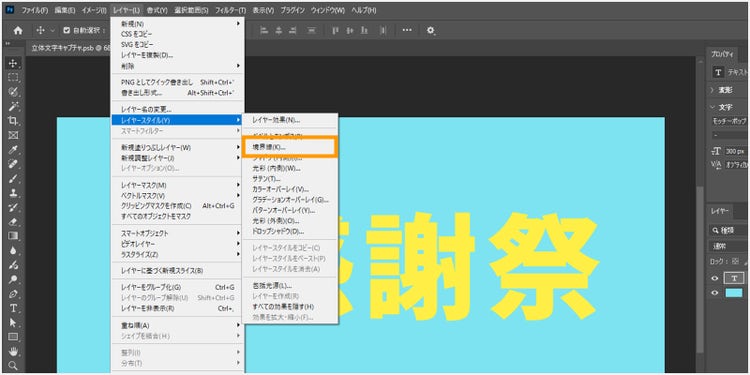Select the cyan fill layer thumbnail

pos(734,293)
